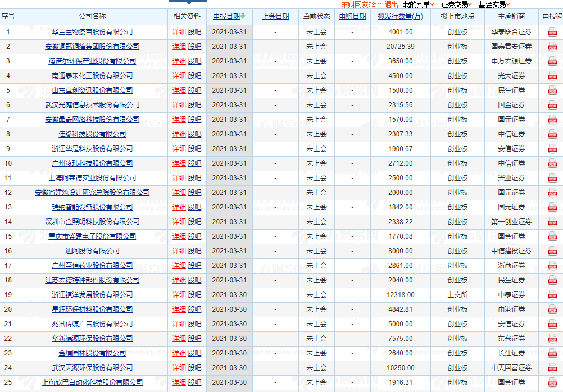Open 股吧 forum for 武汉天源环保股份有限公司

click(194, 368)
